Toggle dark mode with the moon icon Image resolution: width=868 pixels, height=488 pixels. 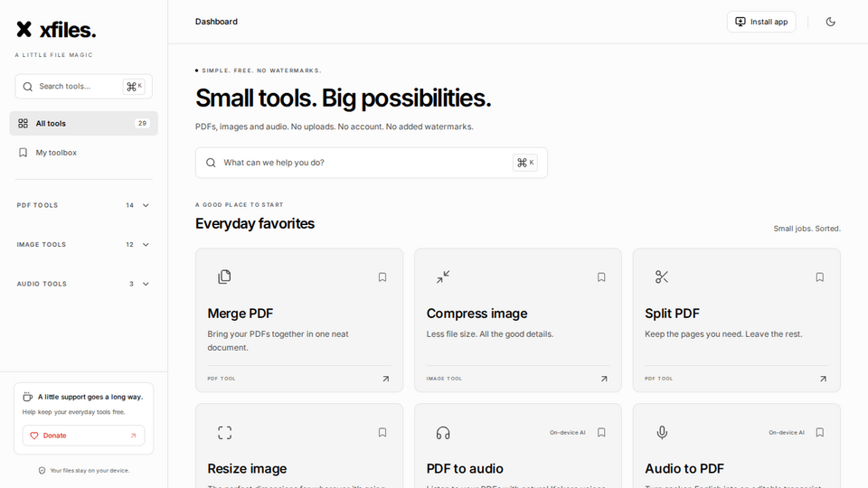830,22
